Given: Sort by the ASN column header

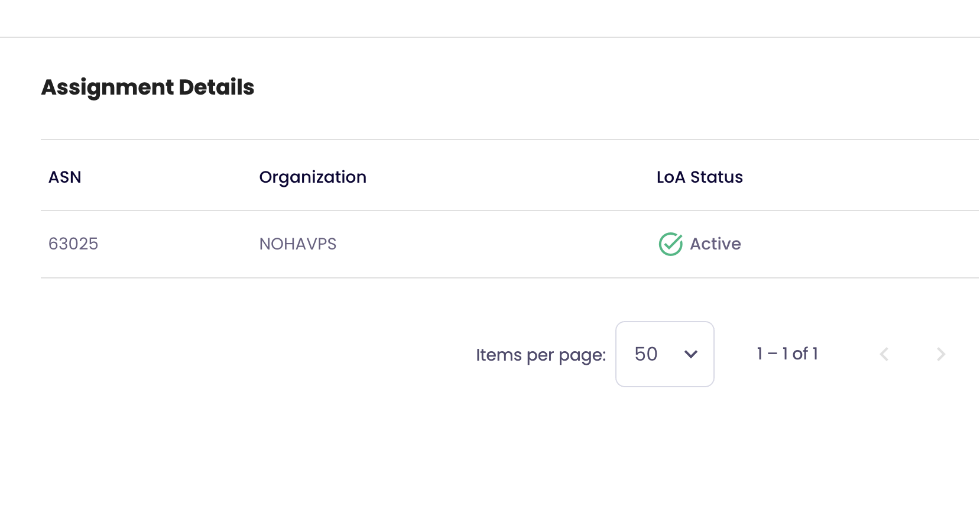Looking at the screenshot, I should point(65,177).
